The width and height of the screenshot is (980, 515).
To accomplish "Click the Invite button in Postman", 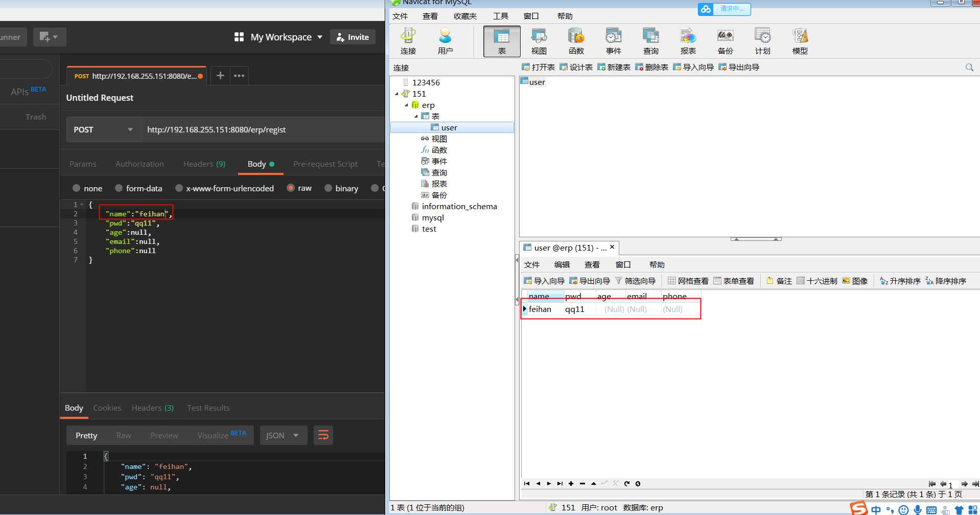I will (353, 37).
